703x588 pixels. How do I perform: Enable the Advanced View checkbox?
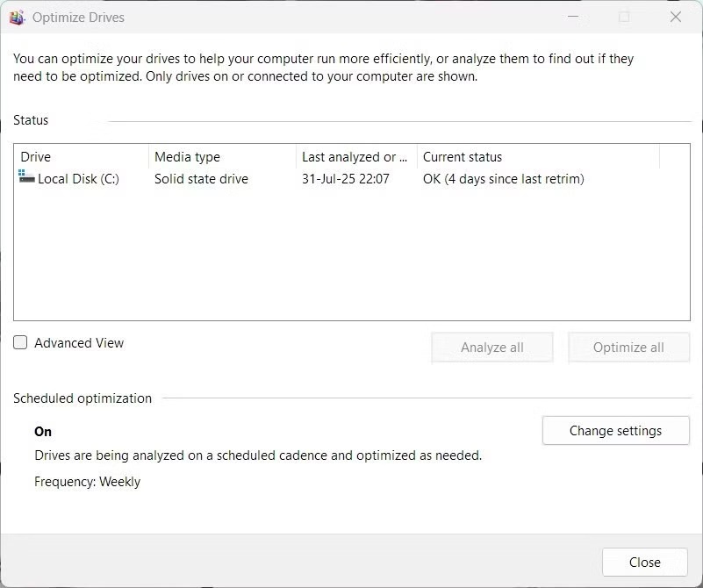pyautogui.click(x=21, y=343)
